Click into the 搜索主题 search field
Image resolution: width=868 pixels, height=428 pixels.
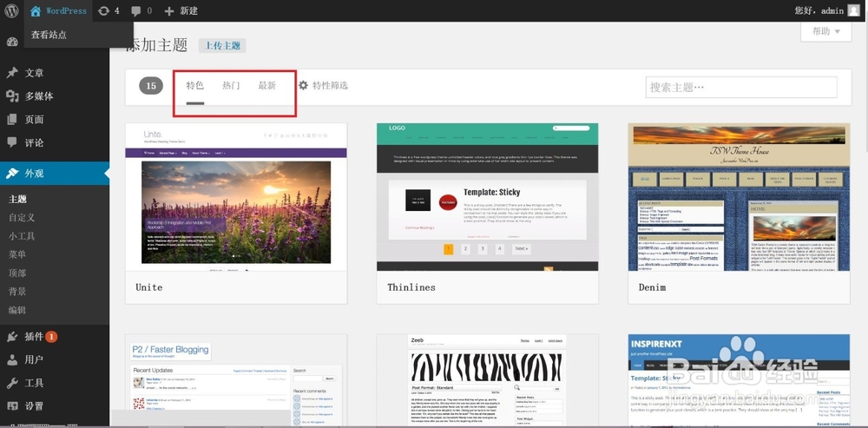tap(741, 87)
